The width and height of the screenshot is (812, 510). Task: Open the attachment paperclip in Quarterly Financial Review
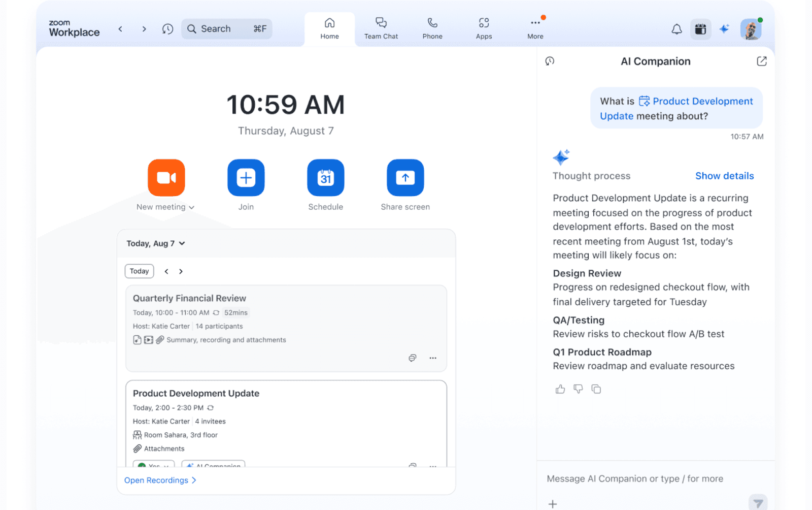[160, 340]
